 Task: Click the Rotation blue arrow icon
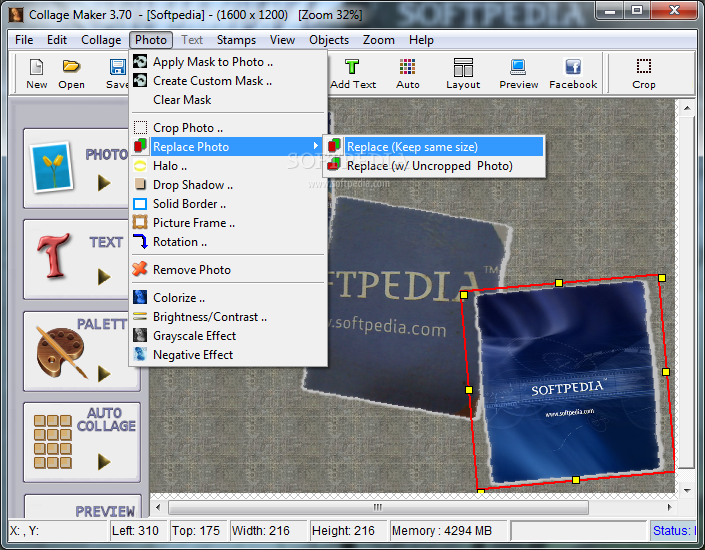click(x=140, y=241)
